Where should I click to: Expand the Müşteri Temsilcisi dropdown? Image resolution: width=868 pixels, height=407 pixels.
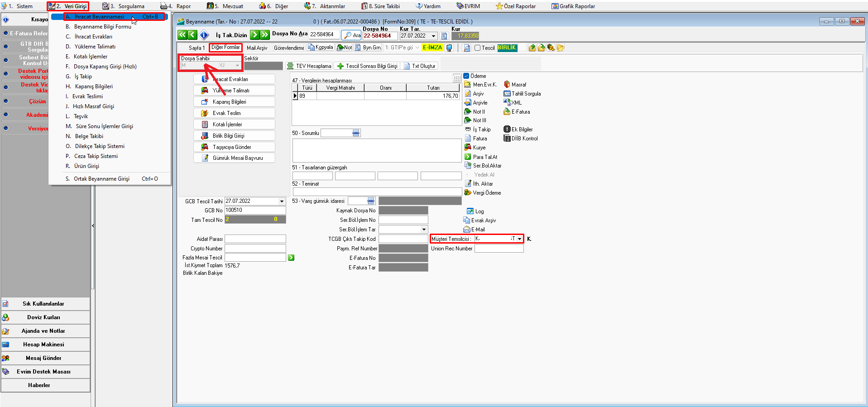coord(519,239)
